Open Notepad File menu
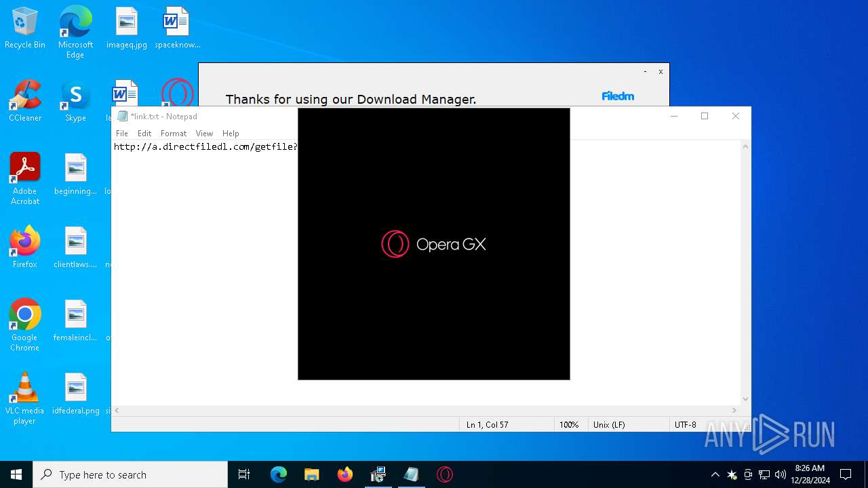 click(x=122, y=134)
